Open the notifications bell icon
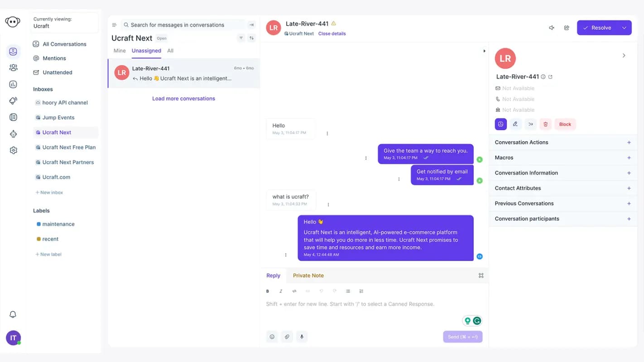Image resolution: width=644 pixels, height=362 pixels. tap(13, 314)
